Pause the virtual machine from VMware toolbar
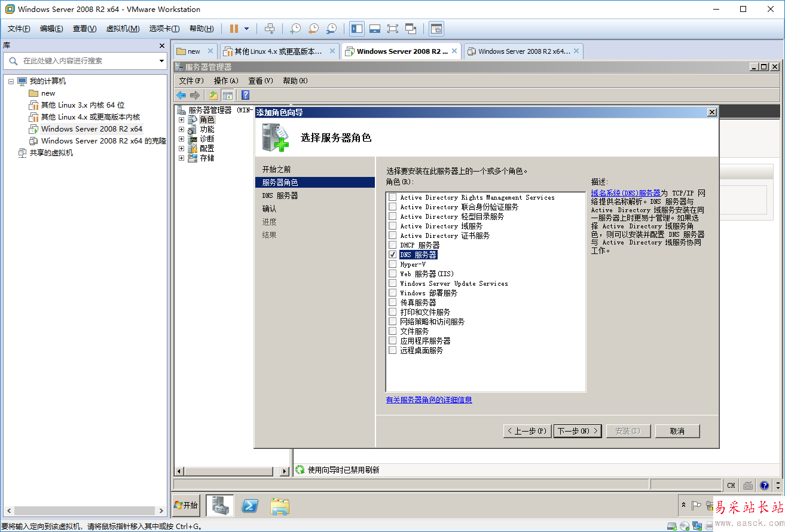Image resolution: width=785 pixels, height=532 pixels. pyautogui.click(x=234, y=29)
